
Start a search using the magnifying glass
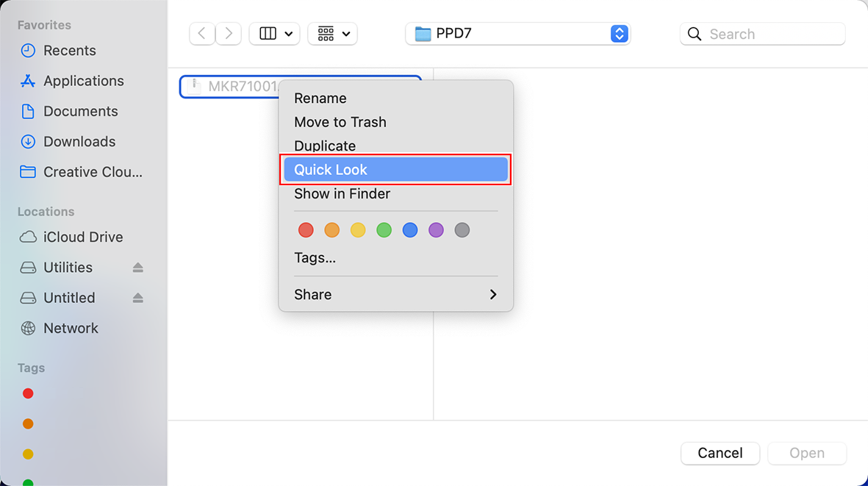pyautogui.click(x=694, y=34)
